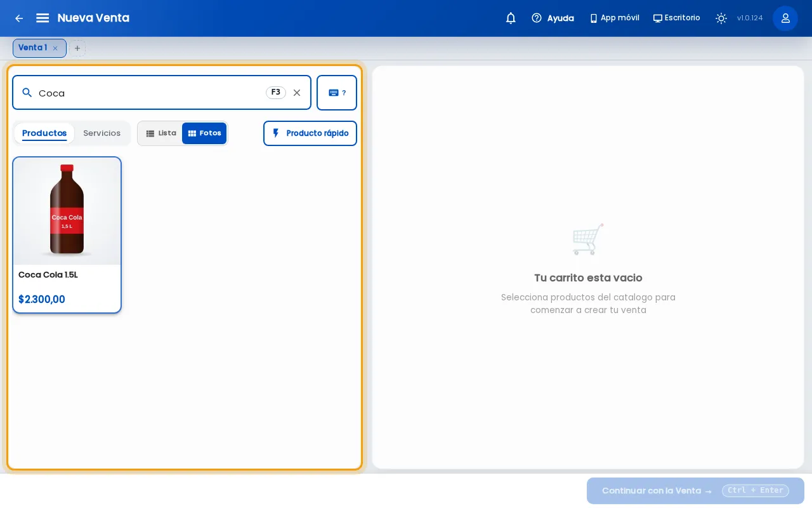Open the user profile avatar
The height and width of the screenshot is (508, 812).
(785, 18)
